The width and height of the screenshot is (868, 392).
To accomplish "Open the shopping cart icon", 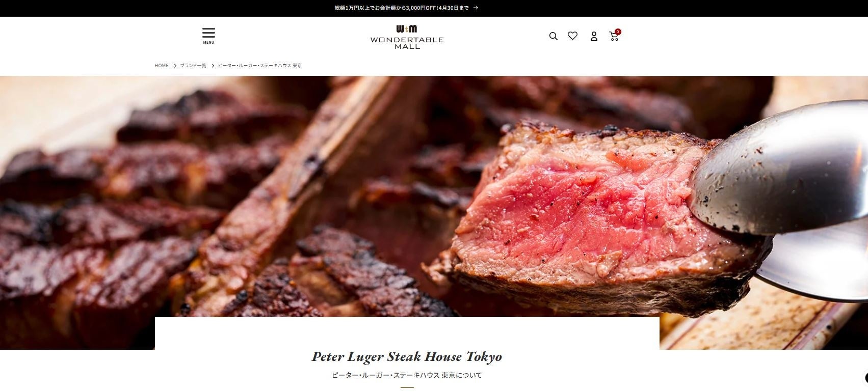I will [x=614, y=36].
